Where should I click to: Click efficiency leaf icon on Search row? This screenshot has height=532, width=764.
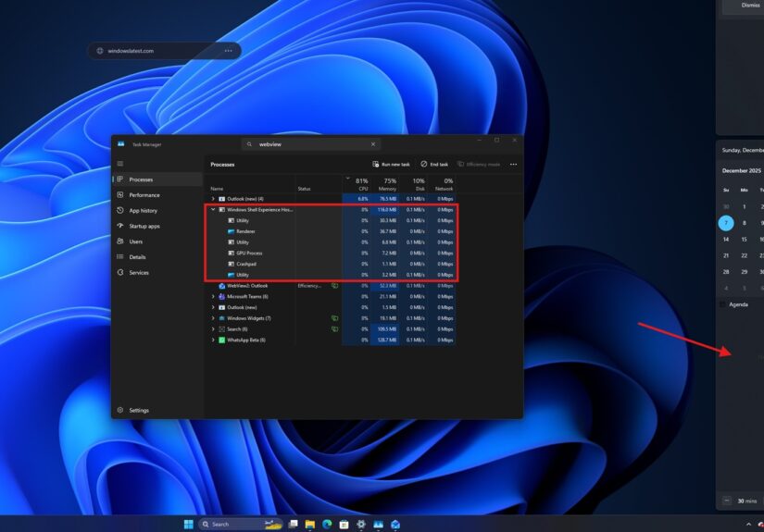point(334,329)
